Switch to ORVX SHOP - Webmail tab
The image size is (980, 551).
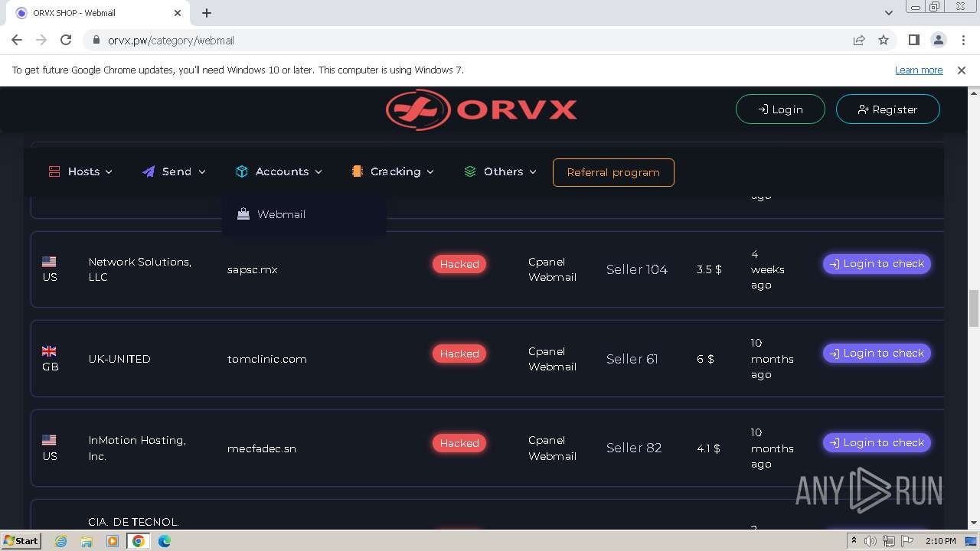[x=96, y=13]
